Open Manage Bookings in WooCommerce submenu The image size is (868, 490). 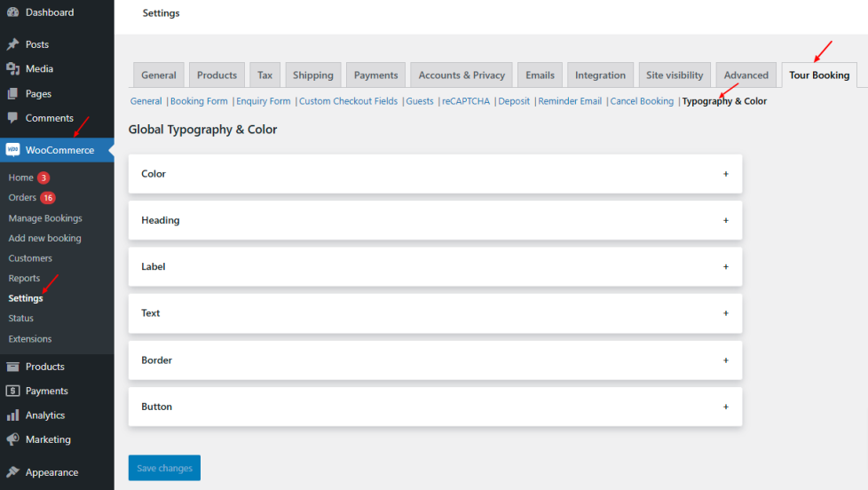45,218
